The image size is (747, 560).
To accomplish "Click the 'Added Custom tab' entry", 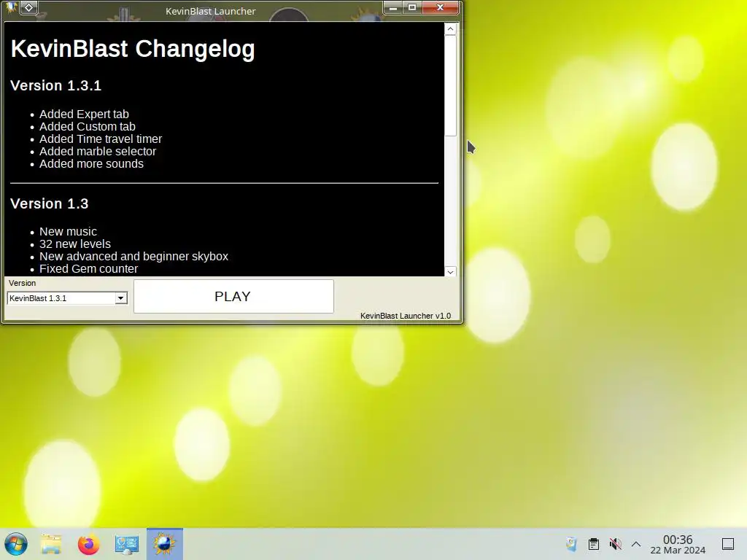I will [x=88, y=127].
